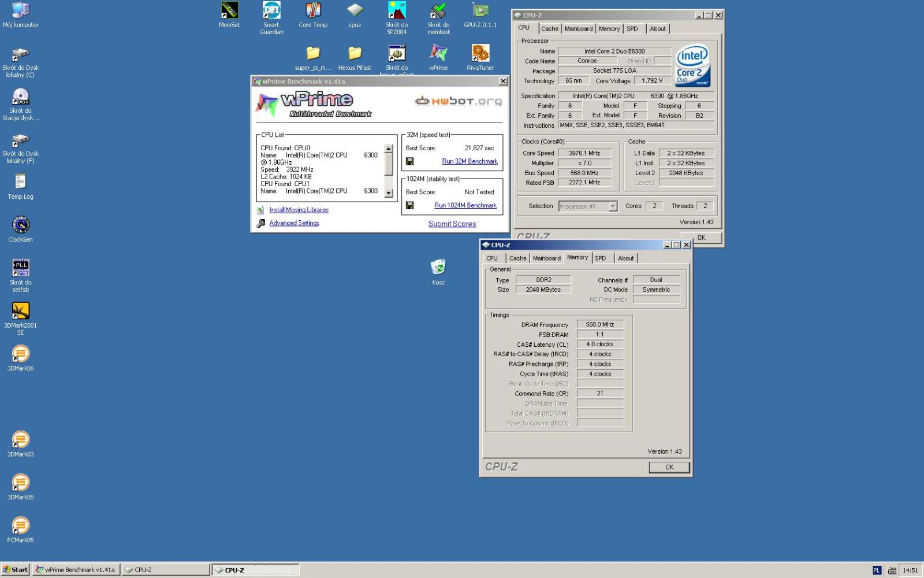Viewport: 924px width, 578px height.
Task: Launch Smart Guardian desktop icon
Action: pos(271,18)
